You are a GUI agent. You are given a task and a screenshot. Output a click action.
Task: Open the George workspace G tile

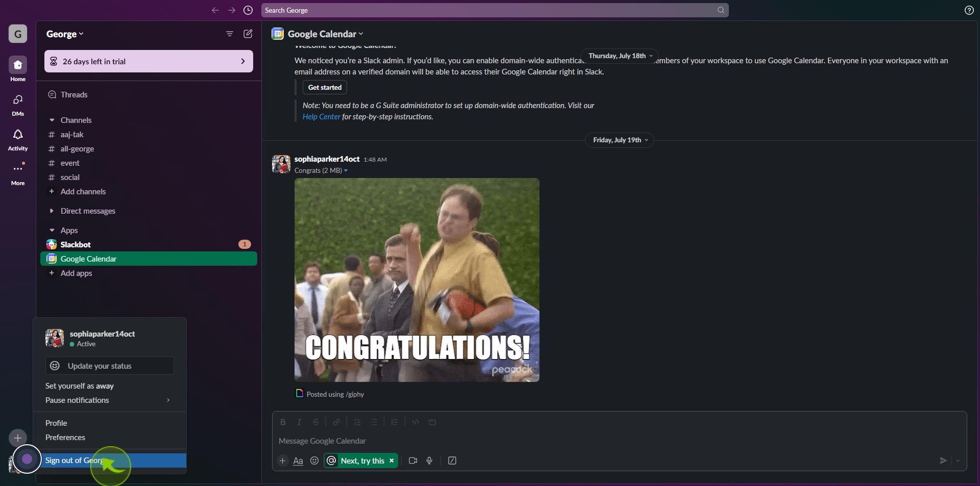pyautogui.click(x=18, y=34)
